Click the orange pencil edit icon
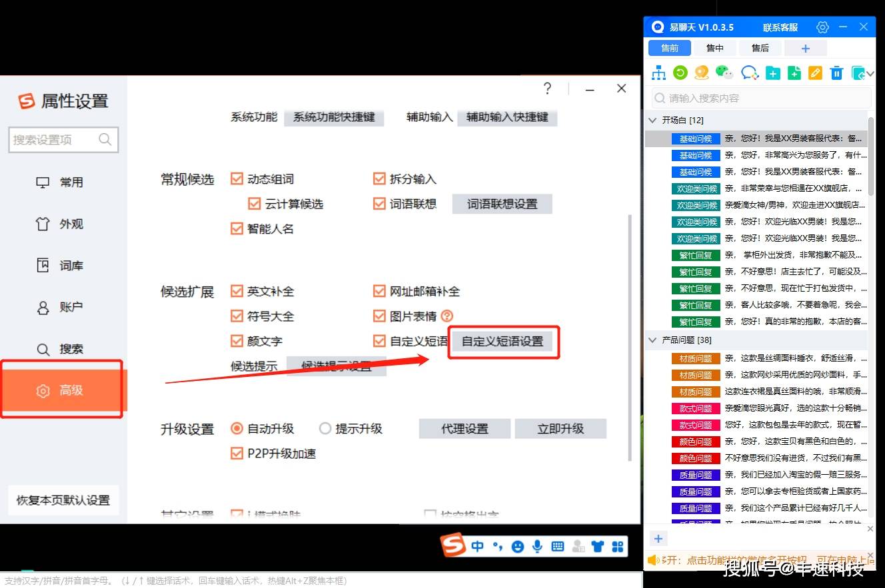885x588 pixels. [815, 73]
